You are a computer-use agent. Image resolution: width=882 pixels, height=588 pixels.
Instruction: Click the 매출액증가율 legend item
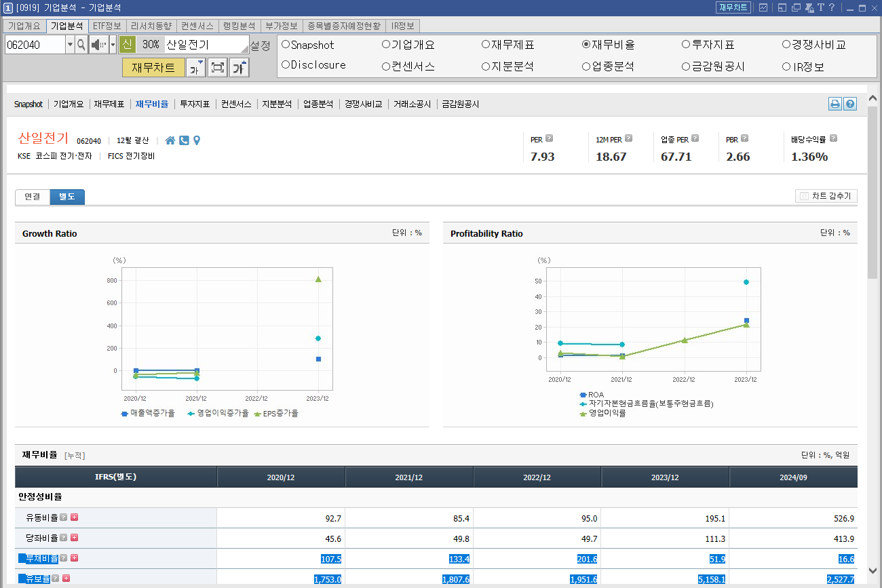pyautogui.click(x=148, y=413)
